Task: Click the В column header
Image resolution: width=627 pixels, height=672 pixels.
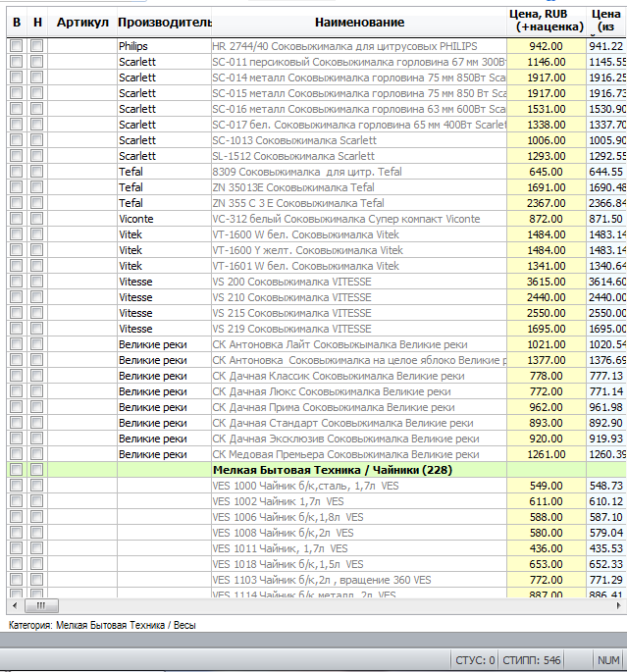Action: (17, 22)
